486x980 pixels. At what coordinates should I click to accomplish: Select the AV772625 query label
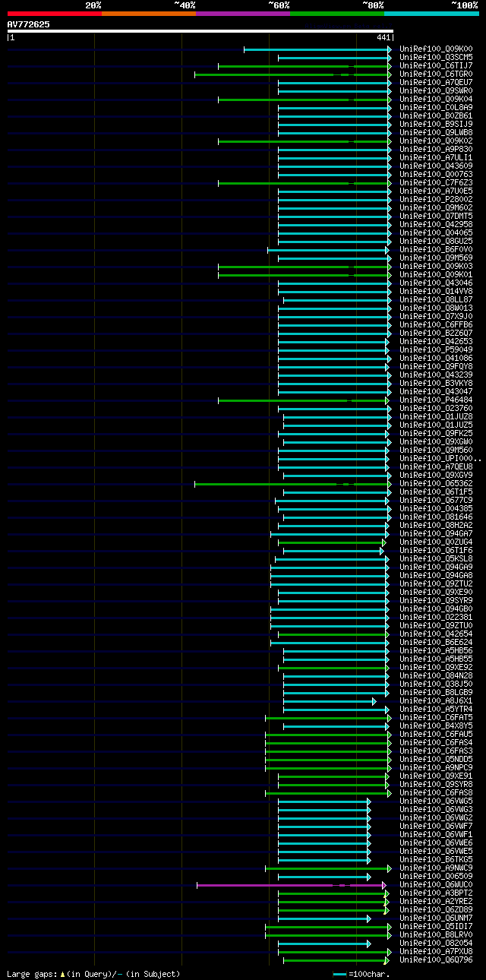[29, 24]
